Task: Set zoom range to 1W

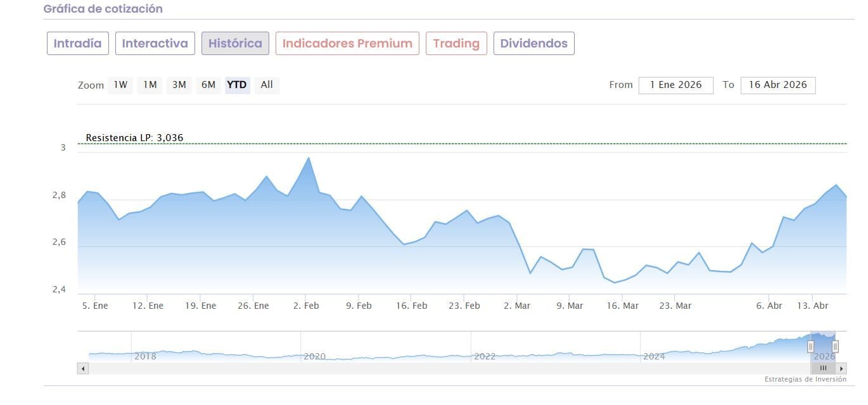Action: click(x=120, y=85)
